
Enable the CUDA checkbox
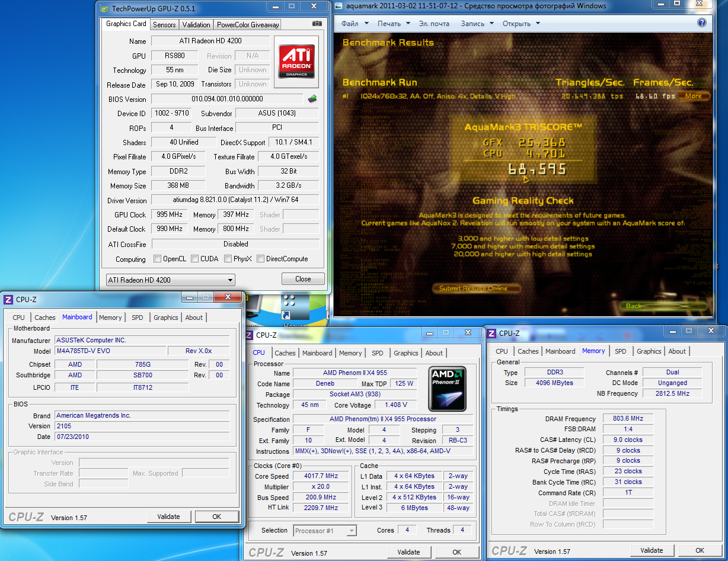click(x=194, y=259)
